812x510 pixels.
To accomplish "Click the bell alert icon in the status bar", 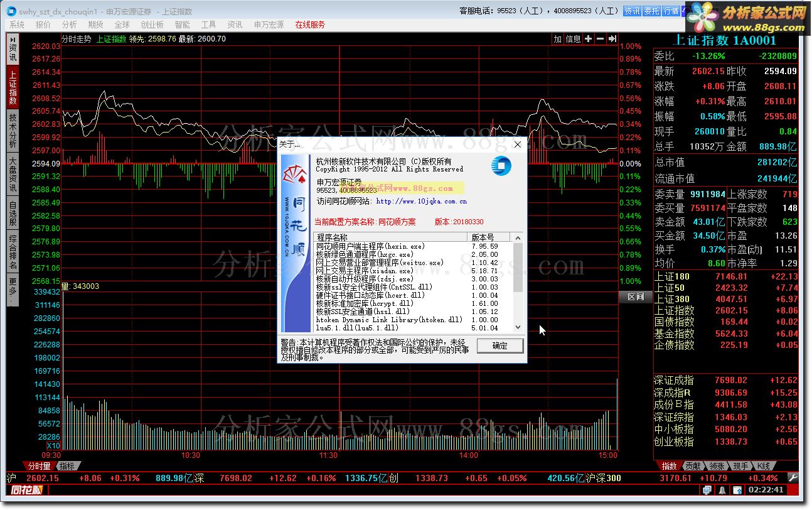I will coord(722,490).
